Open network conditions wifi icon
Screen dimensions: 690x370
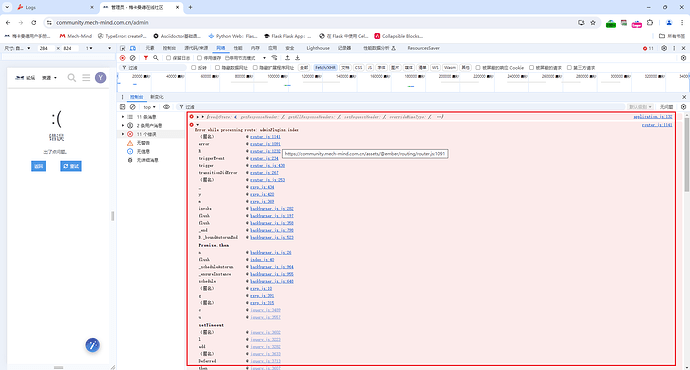coord(274,58)
